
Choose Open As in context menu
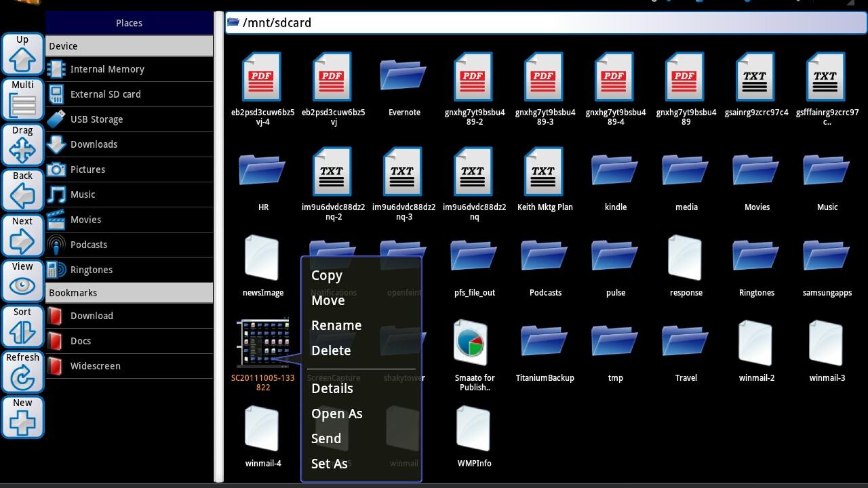tap(337, 414)
